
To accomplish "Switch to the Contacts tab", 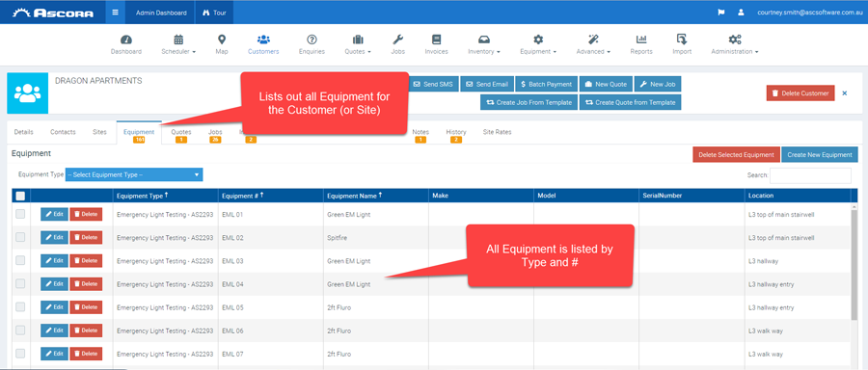I will (x=63, y=133).
